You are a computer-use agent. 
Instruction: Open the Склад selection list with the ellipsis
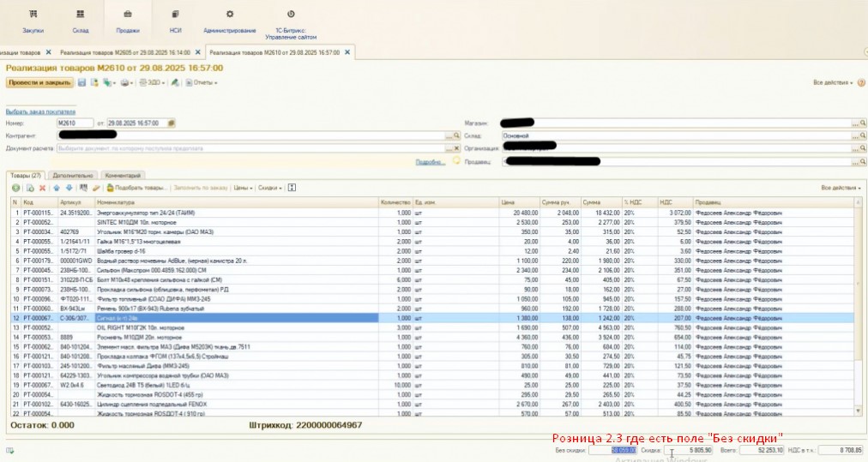(x=855, y=135)
